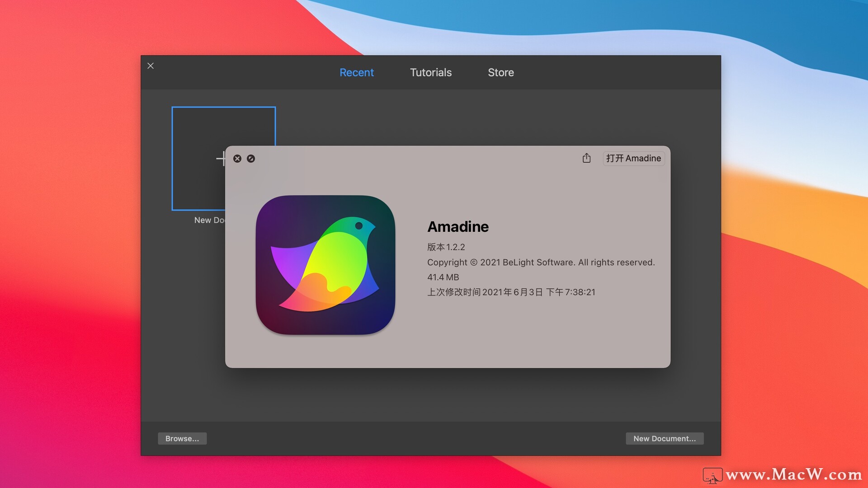Click the 41.4 MB file size text
Viewport: 868px width, 488px height.
443,277
